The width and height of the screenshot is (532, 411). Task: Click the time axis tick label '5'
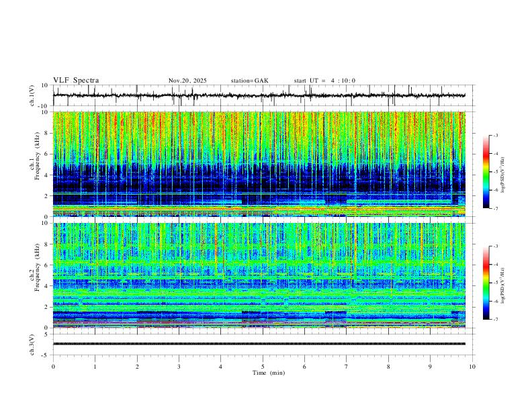coord(263,367)
